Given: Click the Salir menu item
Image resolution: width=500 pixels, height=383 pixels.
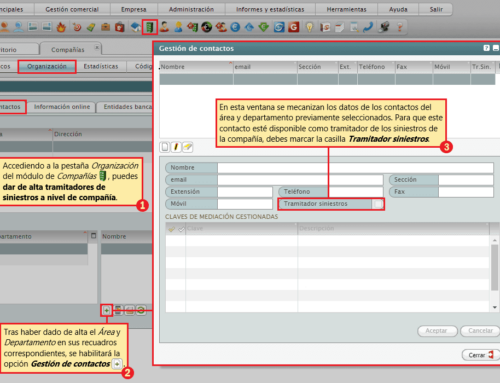Looking at the screenshot, I should (436, 9).
